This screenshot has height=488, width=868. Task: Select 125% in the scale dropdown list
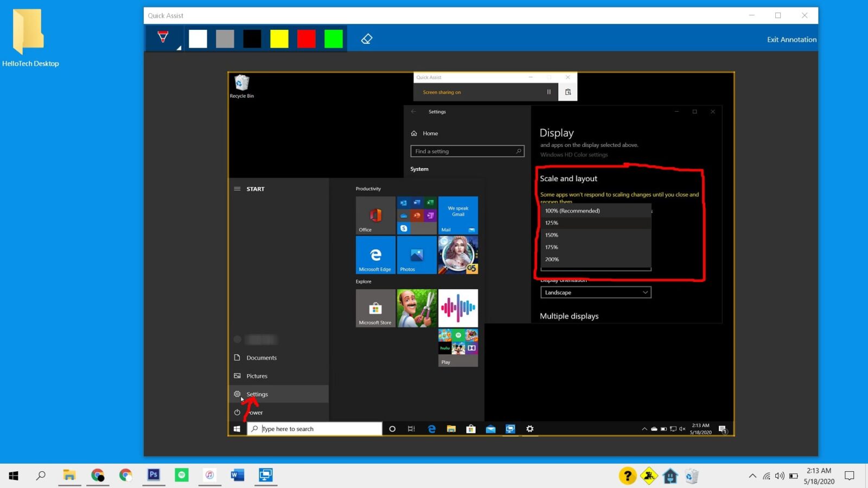(x=596, y=223)
